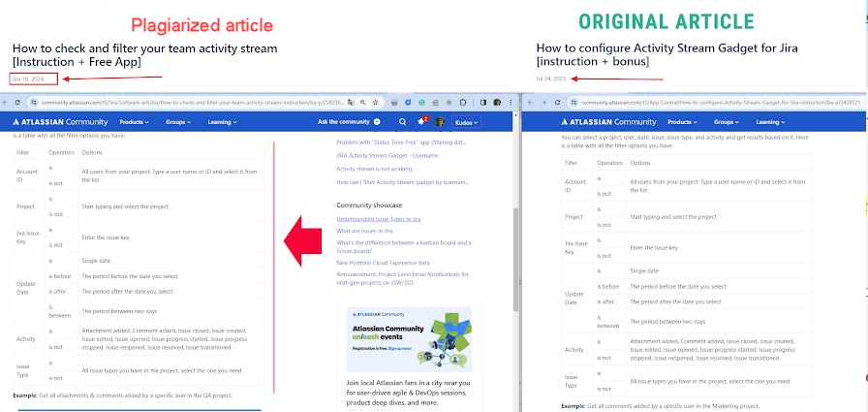868x412 pixels.
Task: Click 'Account ID' cell in left table
Action: (x=27, y=175)
